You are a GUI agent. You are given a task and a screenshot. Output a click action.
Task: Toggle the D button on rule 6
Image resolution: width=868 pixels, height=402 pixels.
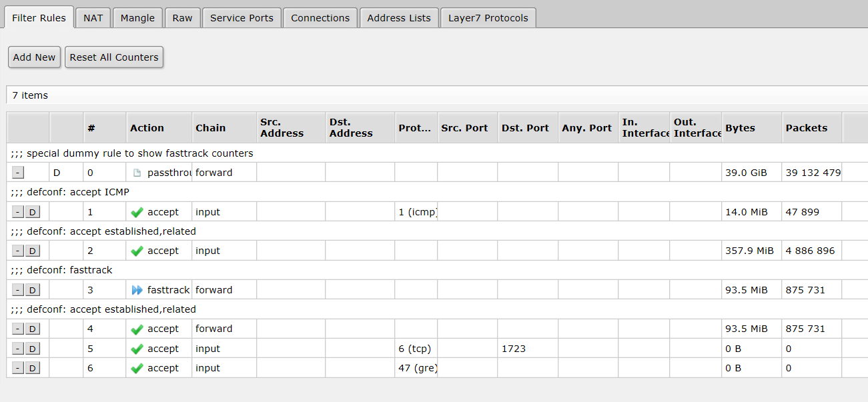point(33,368)
